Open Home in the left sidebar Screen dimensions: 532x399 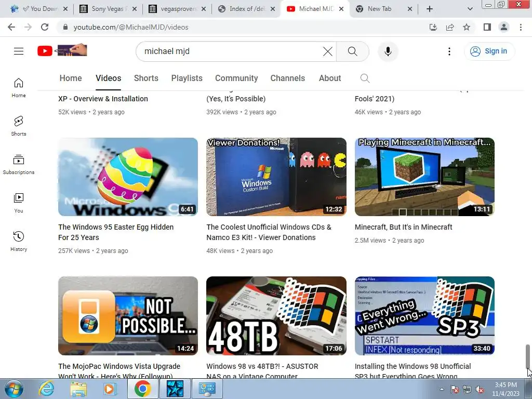tap(19, 88)
